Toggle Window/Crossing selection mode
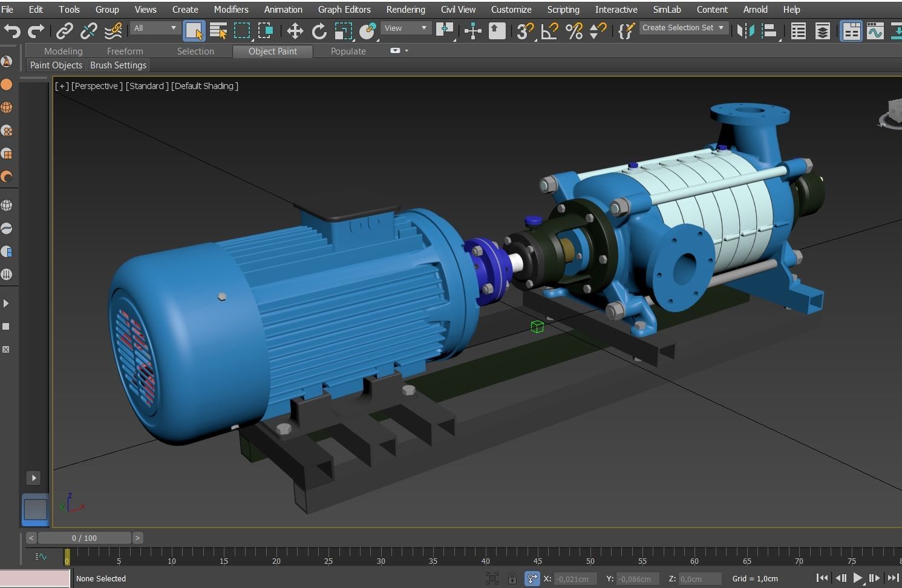902x588 pixels. coord(266,31)
